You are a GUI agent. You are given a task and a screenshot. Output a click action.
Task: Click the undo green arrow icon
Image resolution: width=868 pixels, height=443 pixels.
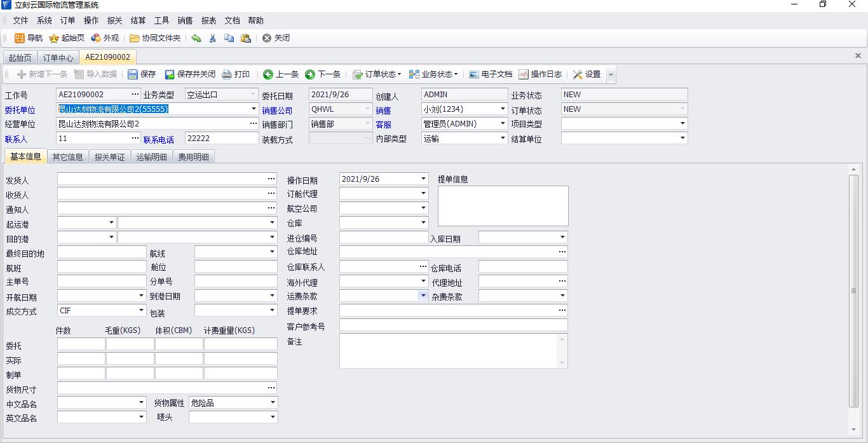tap(196, 38)
